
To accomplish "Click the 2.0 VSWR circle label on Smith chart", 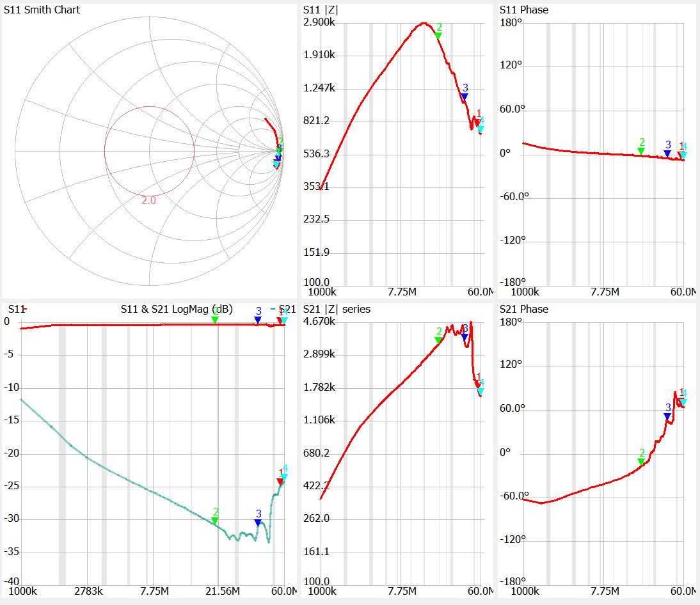I will pyautogui.click(x=148, y=200).
